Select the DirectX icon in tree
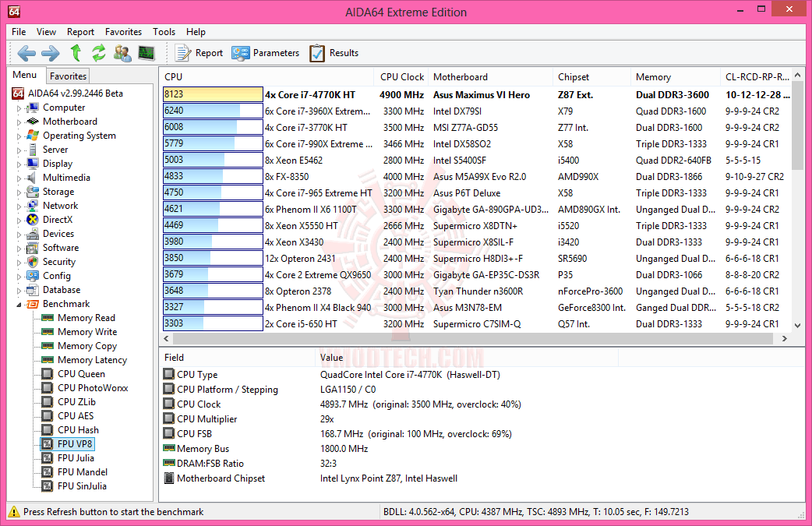 point(33,220)
